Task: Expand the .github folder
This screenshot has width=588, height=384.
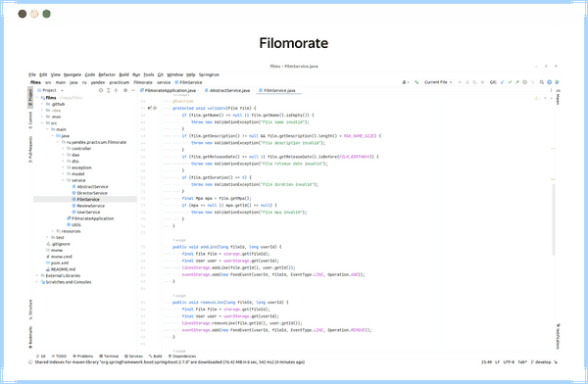Action: (x=42, y=104)
